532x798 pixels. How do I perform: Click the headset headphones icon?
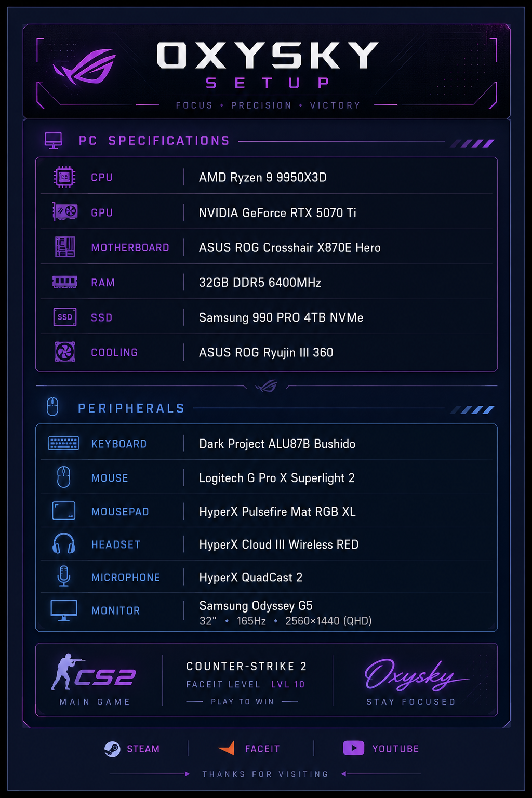point(64,543)
